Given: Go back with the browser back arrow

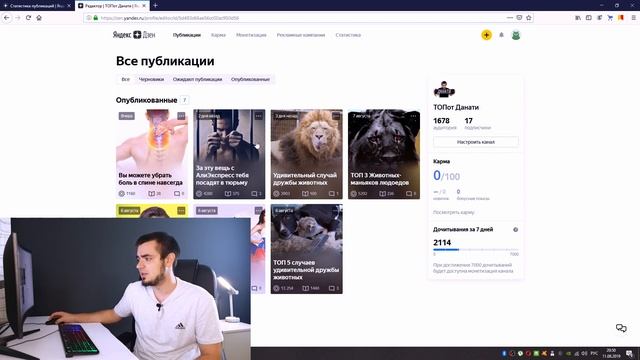Looking at the screenshot, I should tap(7, 18).
